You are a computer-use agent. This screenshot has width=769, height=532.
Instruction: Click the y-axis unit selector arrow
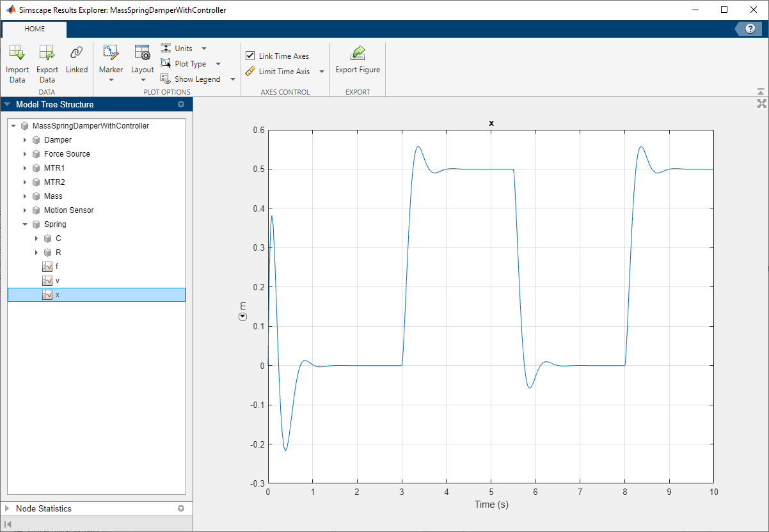pyautogui.click(x=242, y=318)
